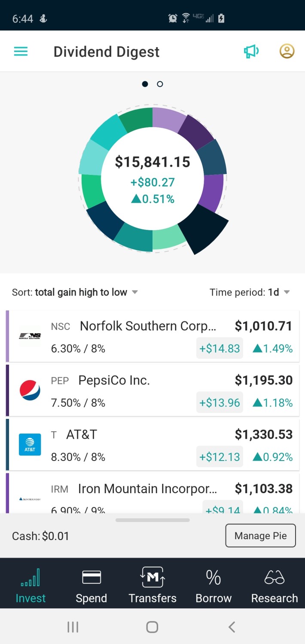Open the Spend card icon tab

point(91,585)
